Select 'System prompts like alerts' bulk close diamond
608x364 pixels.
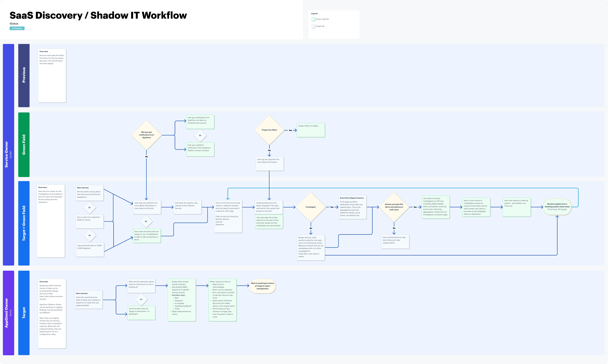coord(394,207)
